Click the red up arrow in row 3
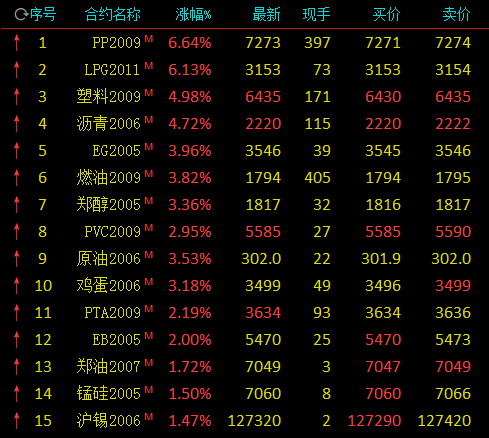 pos(17,97)
